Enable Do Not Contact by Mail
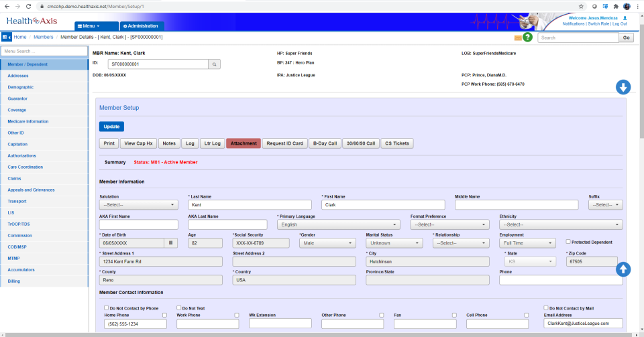Image resolution: width=644 pixels, height=337 pixels. point(546,308)
